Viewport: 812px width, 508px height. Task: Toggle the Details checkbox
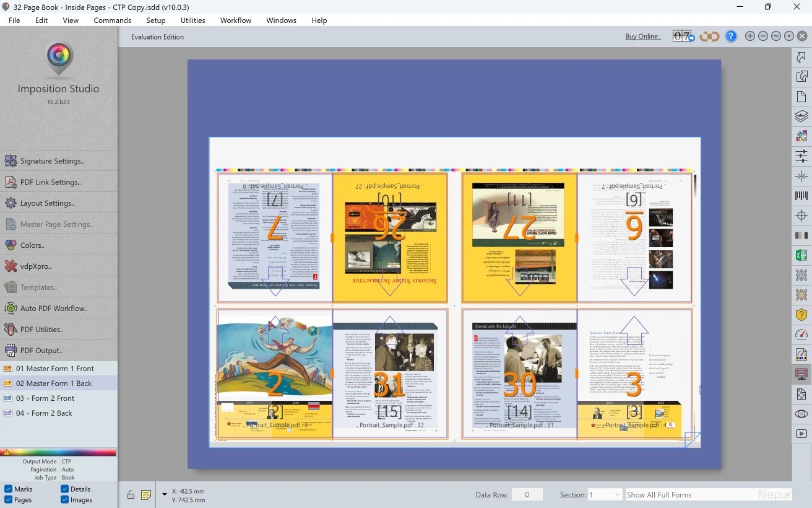tap(65, 489)
